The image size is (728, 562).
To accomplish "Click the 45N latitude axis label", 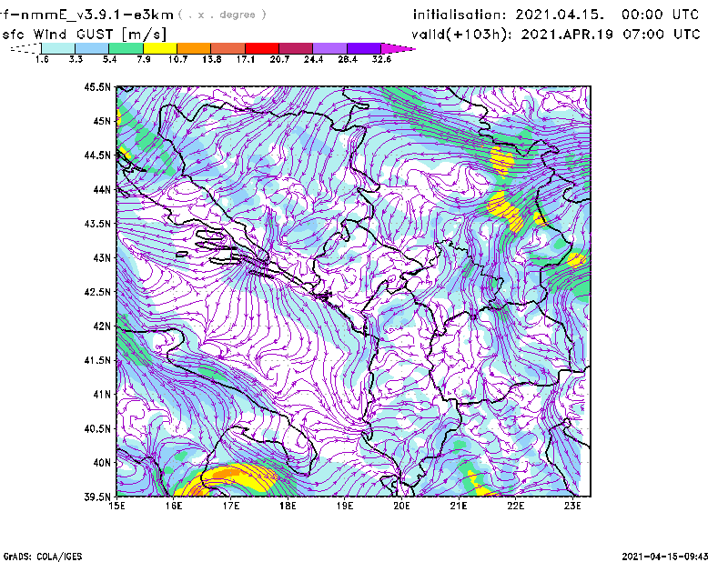I will [x=102, y=121].
